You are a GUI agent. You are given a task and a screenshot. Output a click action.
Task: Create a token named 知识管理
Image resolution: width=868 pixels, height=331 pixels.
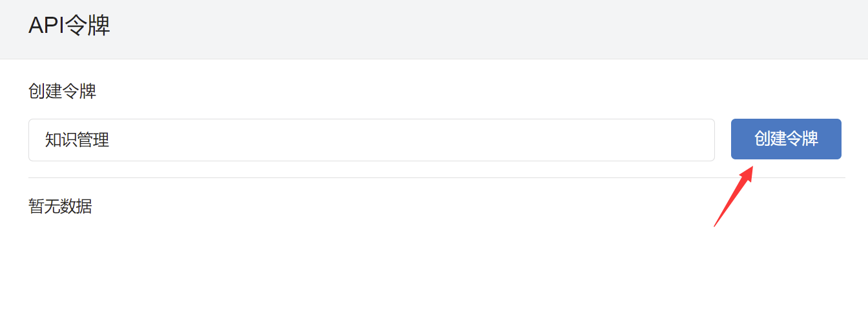coord(786,139)
